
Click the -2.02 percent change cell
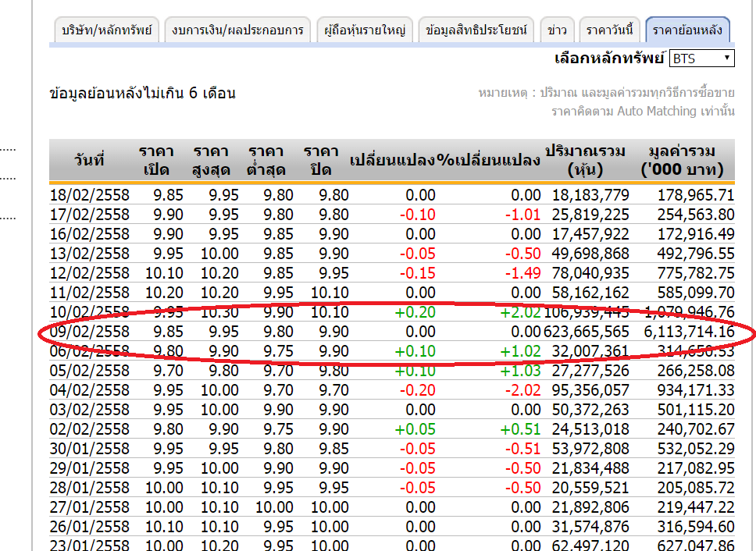point(522,390)
